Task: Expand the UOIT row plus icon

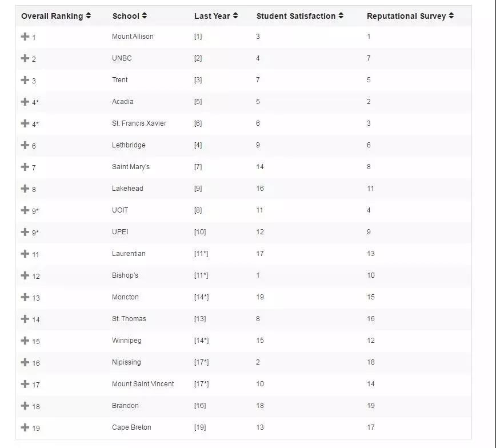Action: point(25,210)
